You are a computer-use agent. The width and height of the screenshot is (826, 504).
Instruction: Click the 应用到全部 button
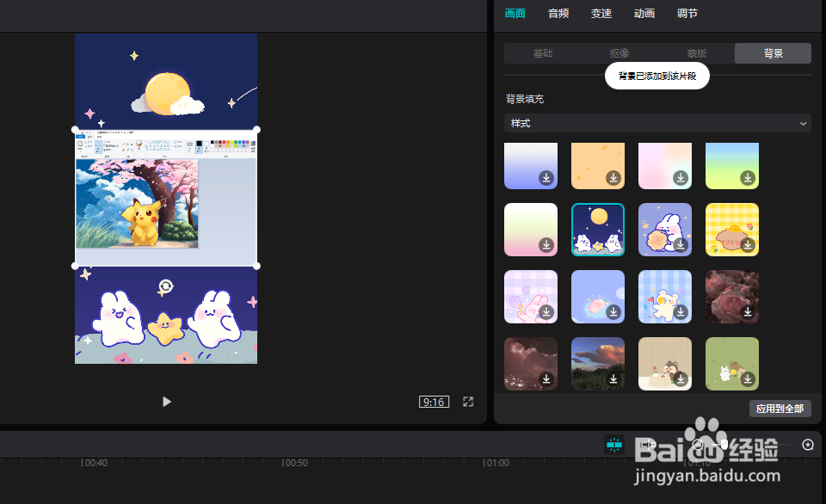(780, 409)
